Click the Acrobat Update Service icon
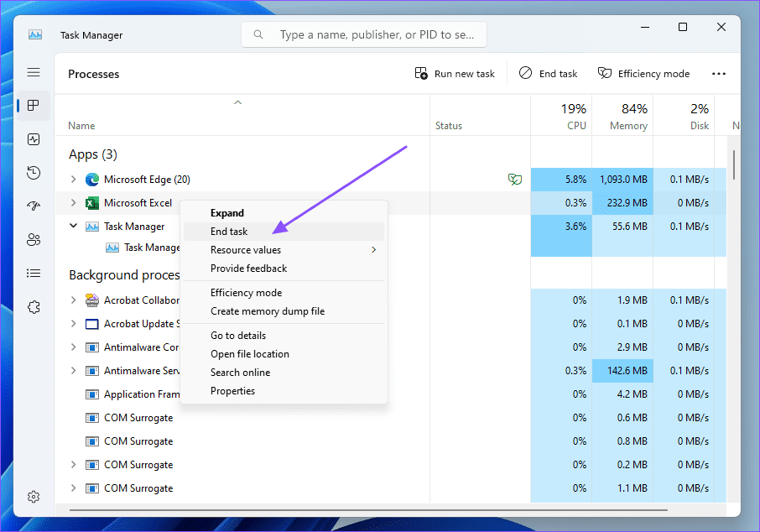 pos(92,324)
